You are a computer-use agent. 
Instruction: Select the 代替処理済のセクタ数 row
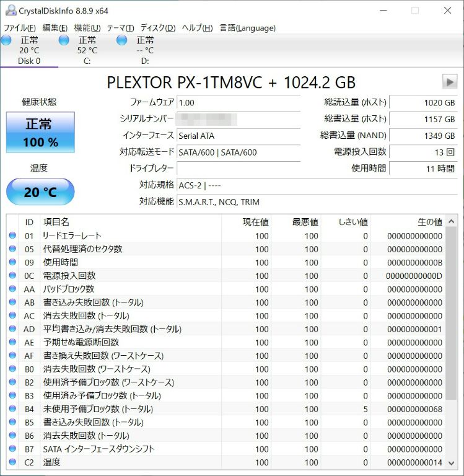point(225,249)
